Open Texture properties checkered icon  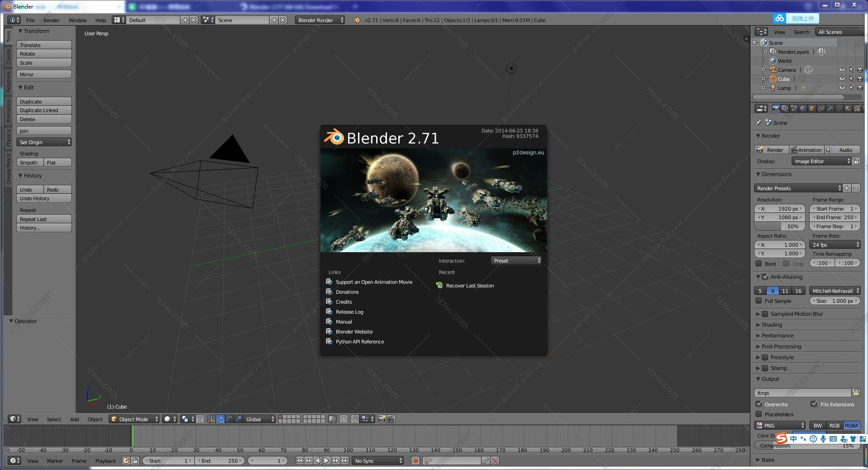pyautogui.click(x=858, y=109)
